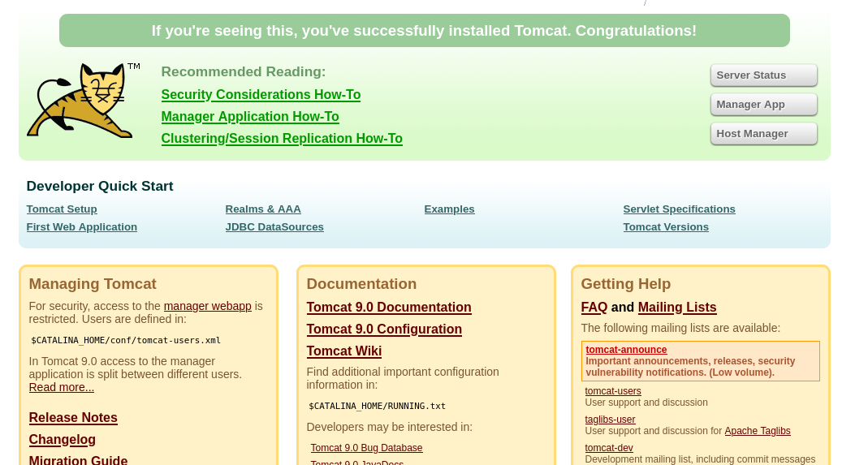This screenshot has height=465, width=868.
Task: Click the $CATALINA_HOME/conf/tomcat-users.xml path text
Action: coord(126,341)
